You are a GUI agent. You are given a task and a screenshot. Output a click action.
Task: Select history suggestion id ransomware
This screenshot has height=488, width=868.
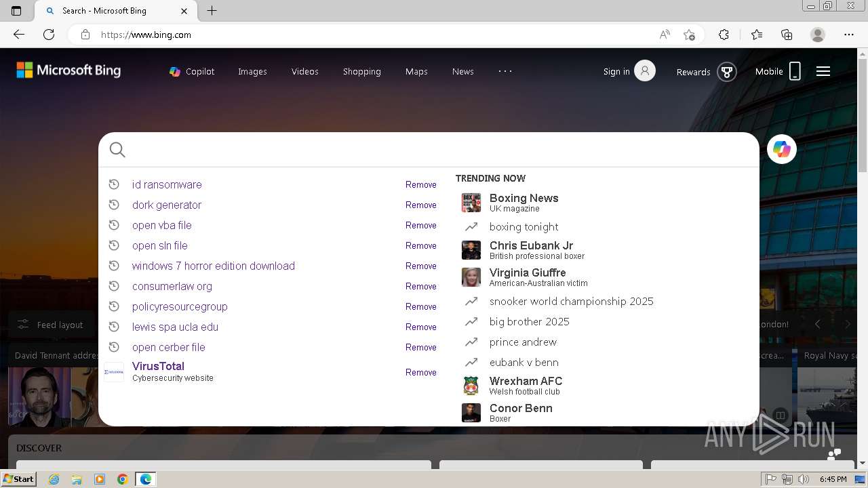pos(167,184)
